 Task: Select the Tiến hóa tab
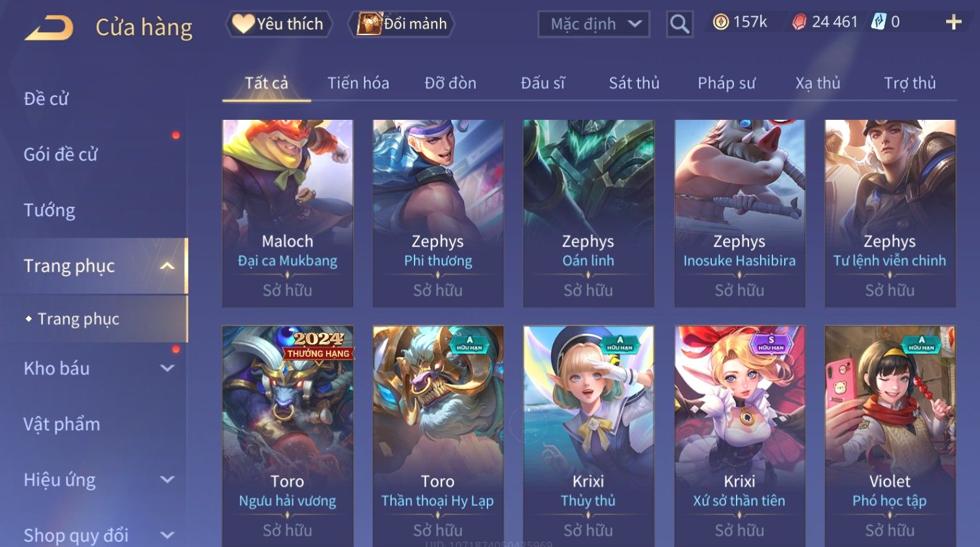click(x=358, y=83)
